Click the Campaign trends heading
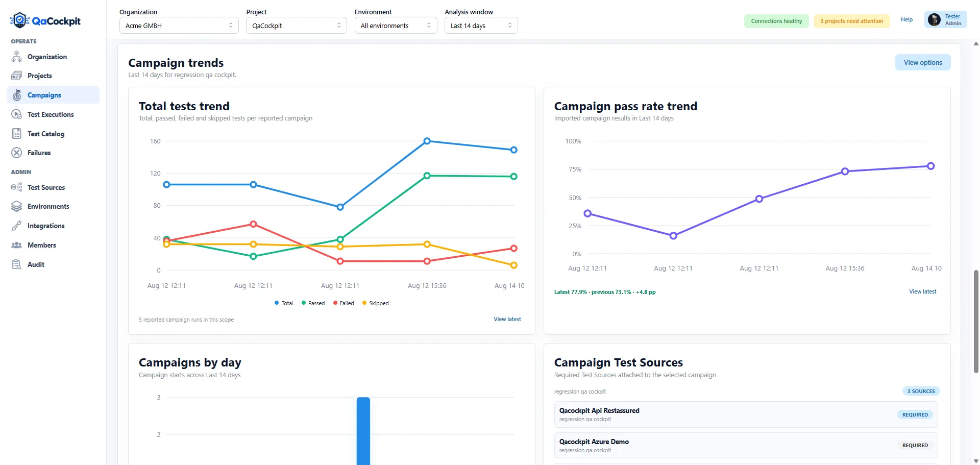Viewport: 980px width, 465px height. 176,63
